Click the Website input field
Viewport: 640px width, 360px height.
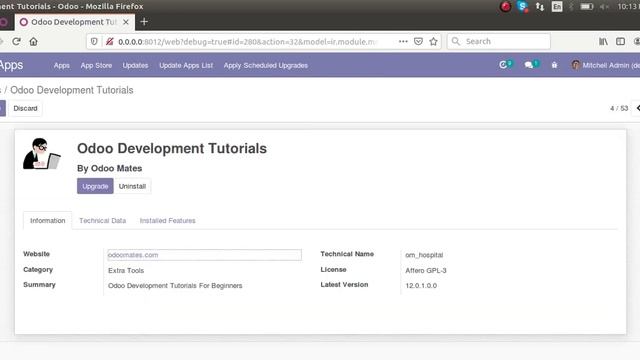pyautogui.click(x=204, y=255)
